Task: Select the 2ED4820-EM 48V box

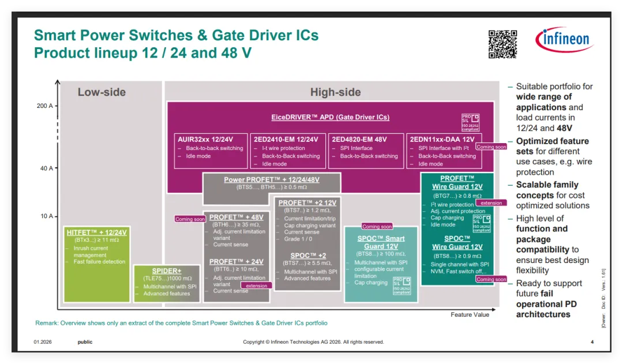Action: click(x=365, y=151)
